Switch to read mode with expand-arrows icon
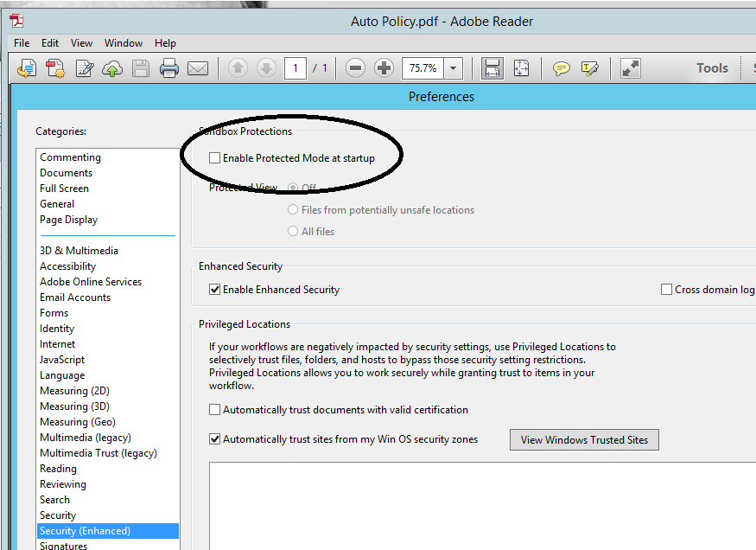756x550 pixels. click(x=631, y=68)
